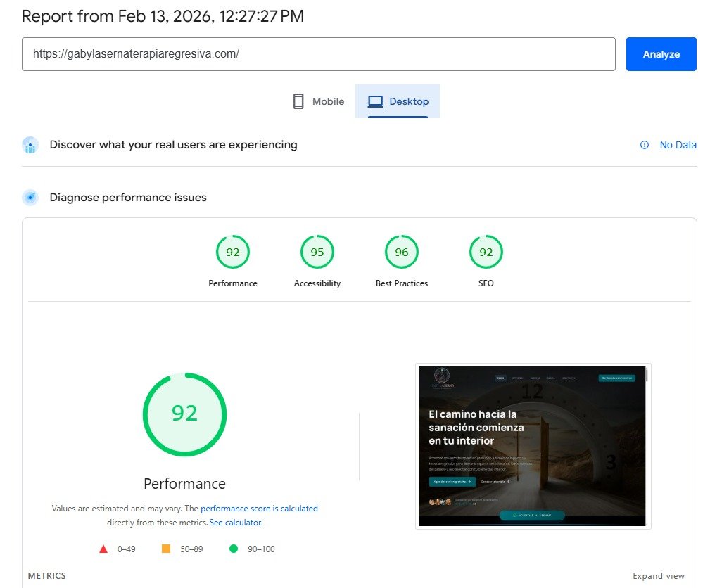Click the URL input field
Screen dimensions: 710x588
click(317, 53)
